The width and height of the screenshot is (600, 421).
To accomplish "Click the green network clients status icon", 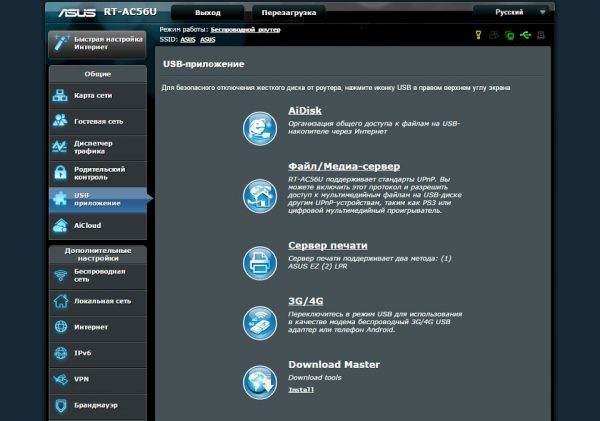I will coord(509,35).
